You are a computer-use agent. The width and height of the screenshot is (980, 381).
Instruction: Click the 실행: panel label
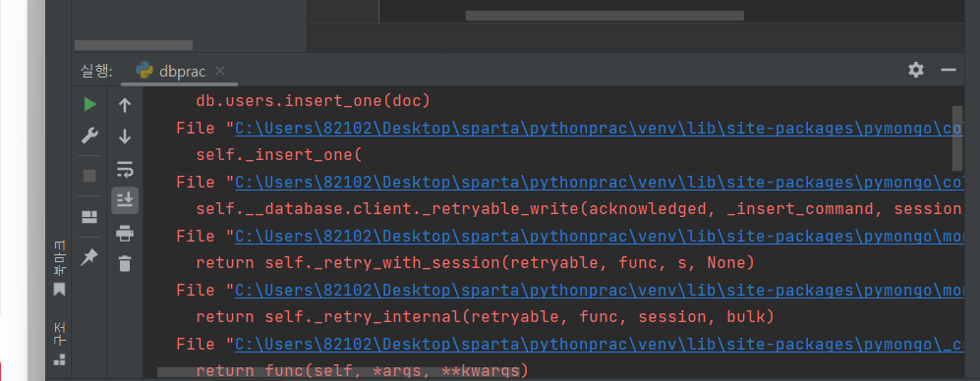(96, 72)
